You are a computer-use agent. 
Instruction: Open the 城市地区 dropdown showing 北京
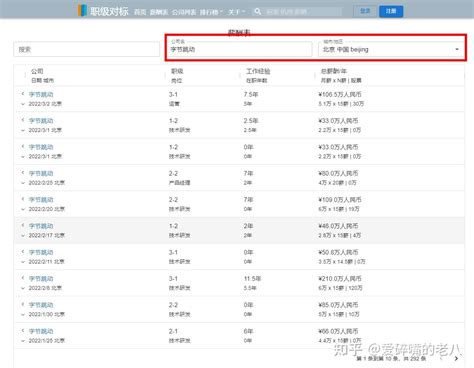[x=391, y=49]
